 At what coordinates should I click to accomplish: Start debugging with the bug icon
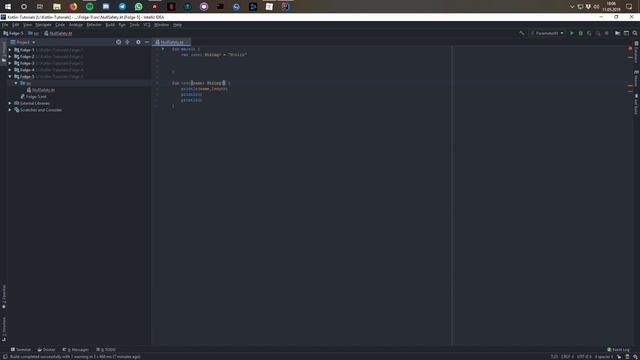(580, 33)
